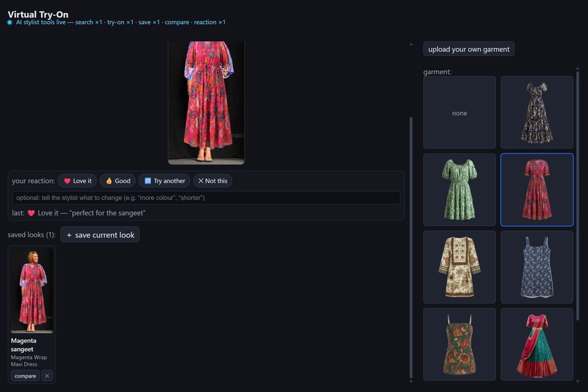Click the 'your reaction:' label
Image resolution: width=588 pixels, height=392 pixels.
coord(34,181)
